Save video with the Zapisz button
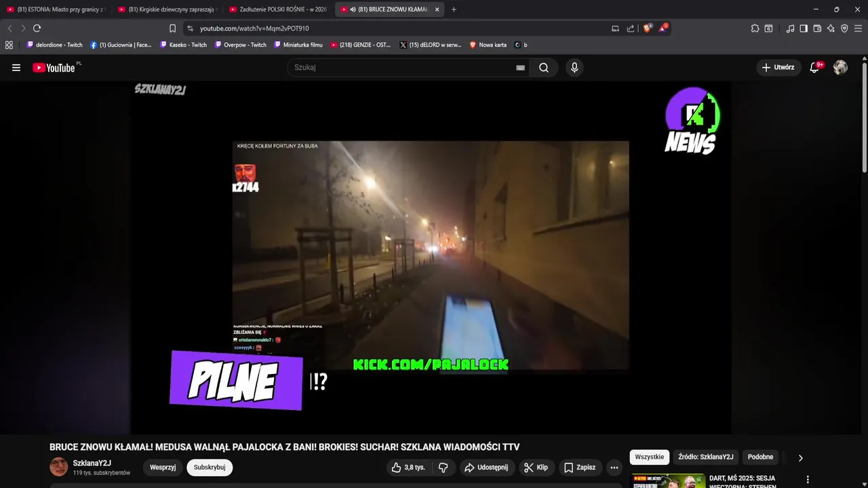868x488 pixels. pos(580,468)
